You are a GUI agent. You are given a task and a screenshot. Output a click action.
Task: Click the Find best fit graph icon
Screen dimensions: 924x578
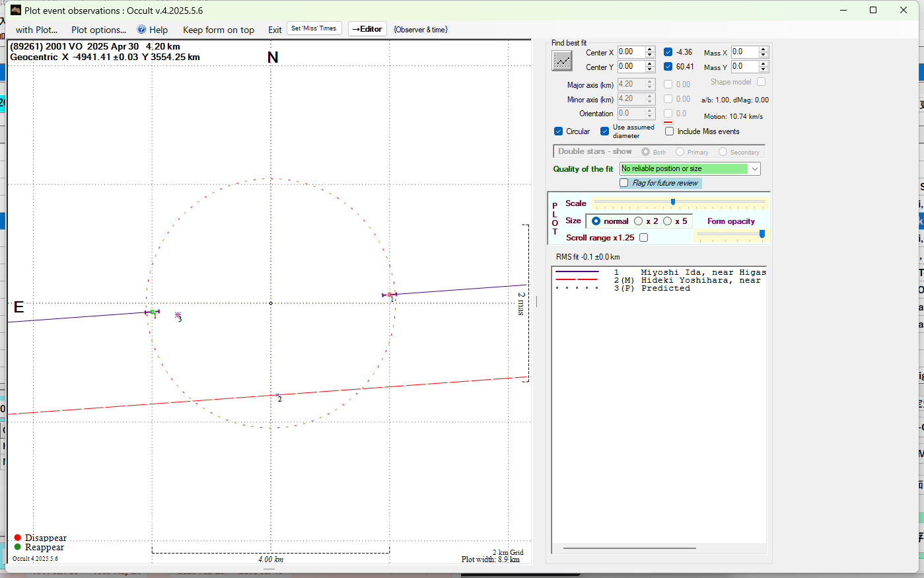(x=562, y=61)
